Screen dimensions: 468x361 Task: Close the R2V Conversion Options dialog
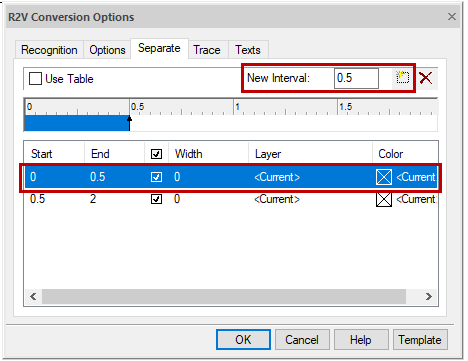452,16
